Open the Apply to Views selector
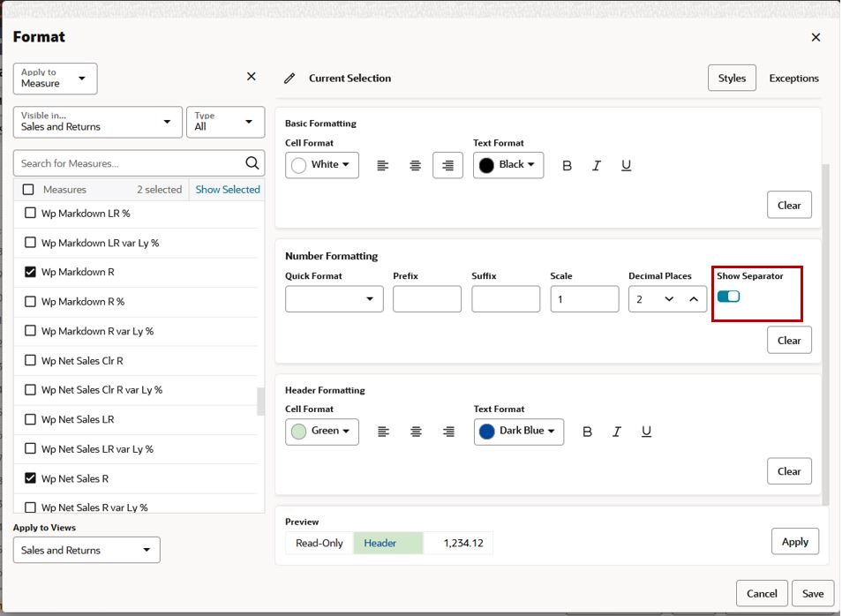The width and height of the screenshot is (842, 616). click(86, 549)
